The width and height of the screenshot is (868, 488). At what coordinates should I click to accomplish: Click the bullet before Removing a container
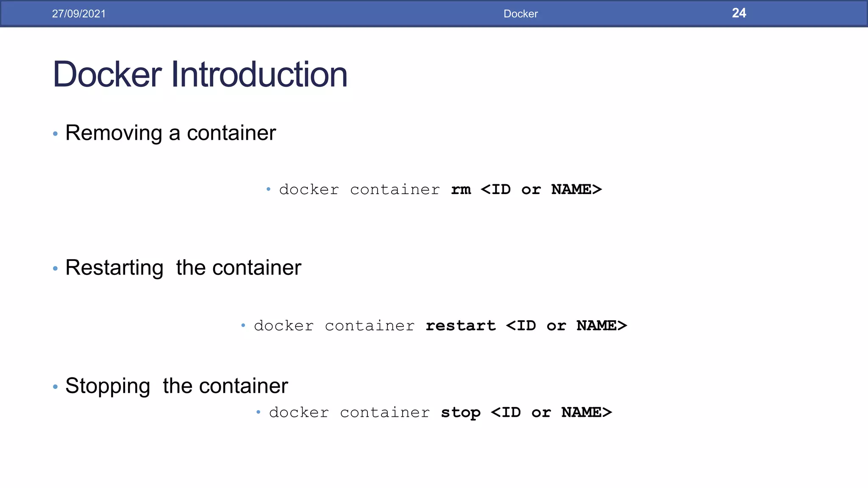click(55, 134)
